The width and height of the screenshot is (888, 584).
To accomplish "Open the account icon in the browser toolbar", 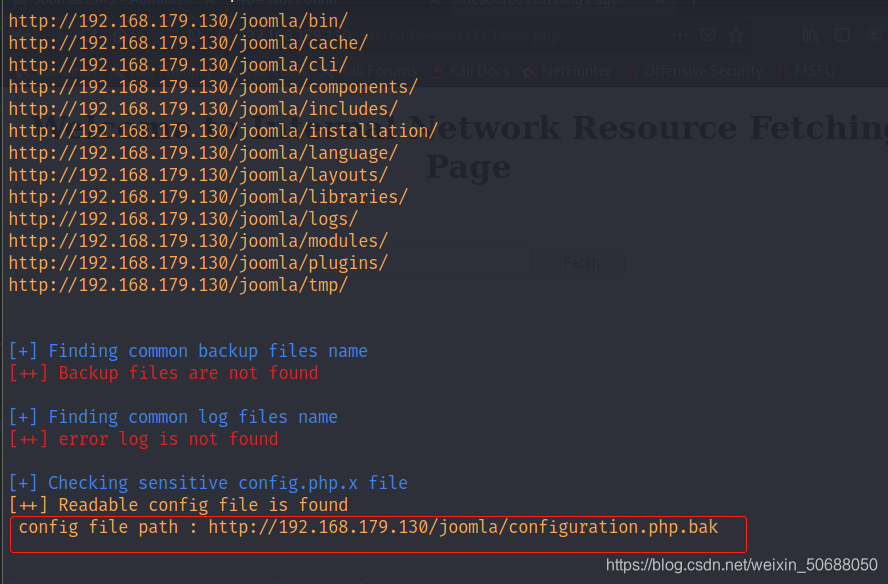I will click(874, 36).
